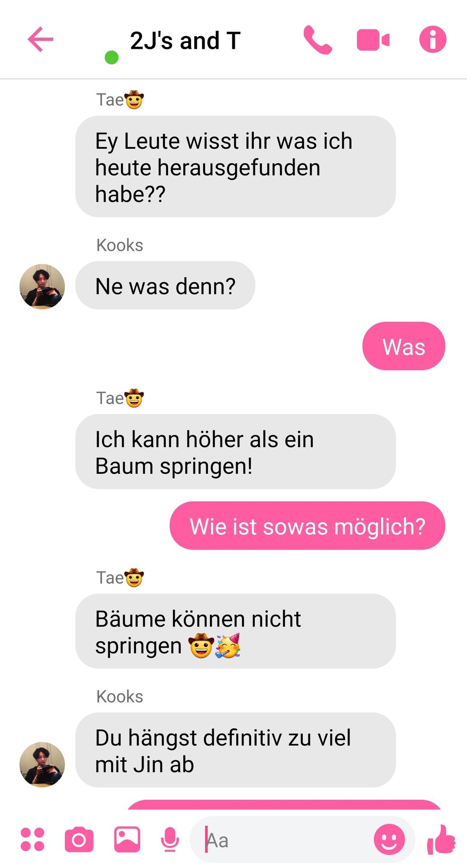This screenshot has width=467, height=868.
Task: Open the emoji picker in message field
Action: tap(389, 840)
